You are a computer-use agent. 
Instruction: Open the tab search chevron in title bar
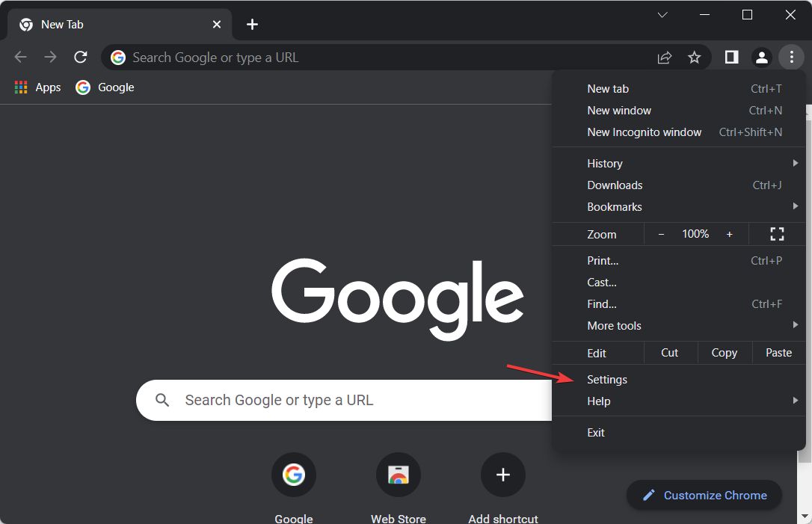pyautogui.click(x=662, y=15)
